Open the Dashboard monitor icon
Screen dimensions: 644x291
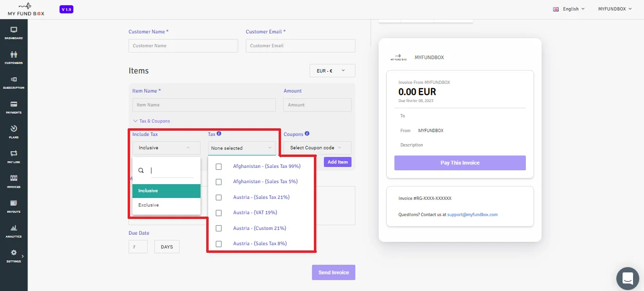(14, 30)
